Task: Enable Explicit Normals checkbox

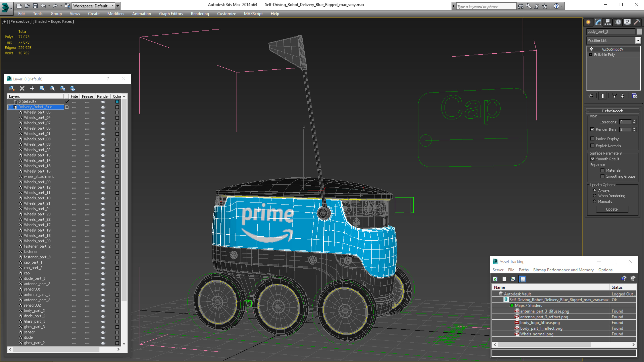Action: pyautogui.click(x=592, y=146)
